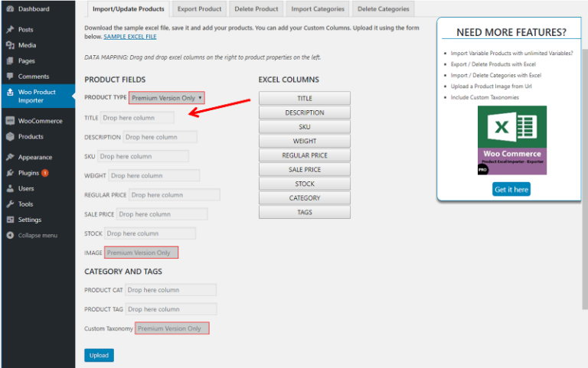The width and height of the screenshot is (588, 368).
Task: Switch to Import/Update Products tab
Action: (x=129, y=9)
